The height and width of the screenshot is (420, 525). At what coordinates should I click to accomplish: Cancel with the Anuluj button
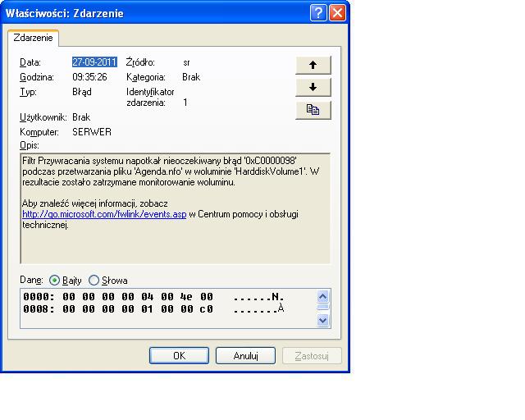245,356
